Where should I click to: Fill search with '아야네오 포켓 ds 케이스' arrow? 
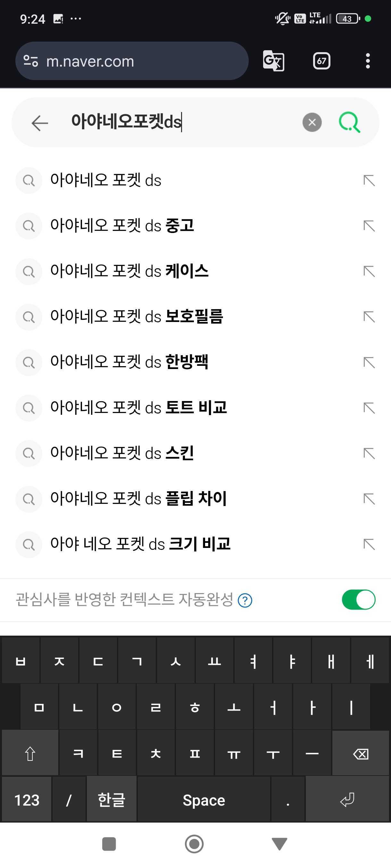[x=369, y=271]
